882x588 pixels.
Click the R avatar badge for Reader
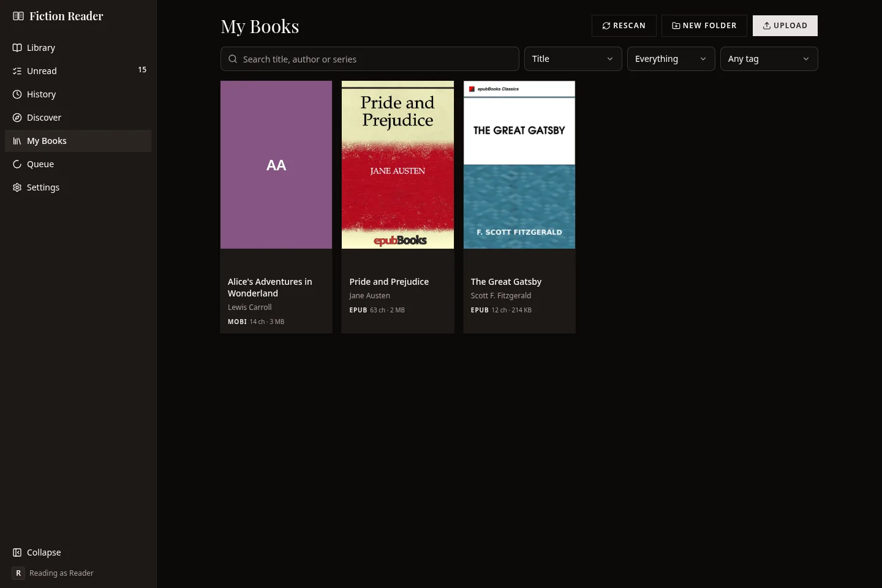18,573
